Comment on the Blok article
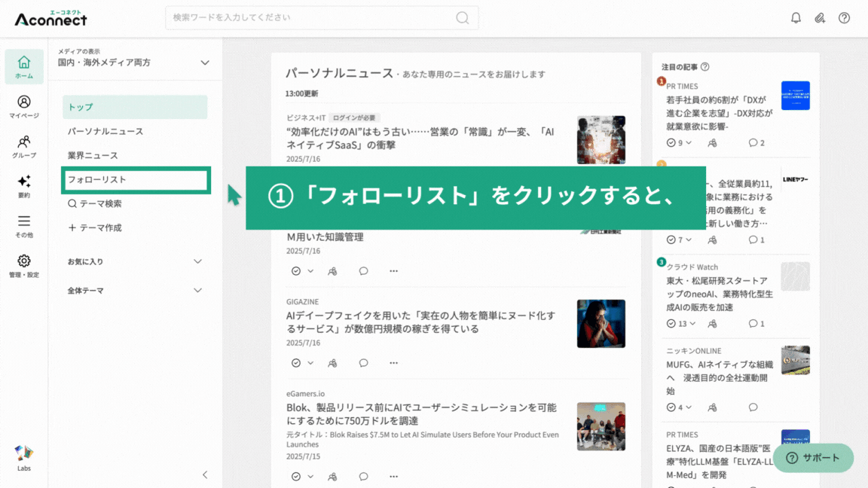The image size is (868, 488). (x=363, y=477)
